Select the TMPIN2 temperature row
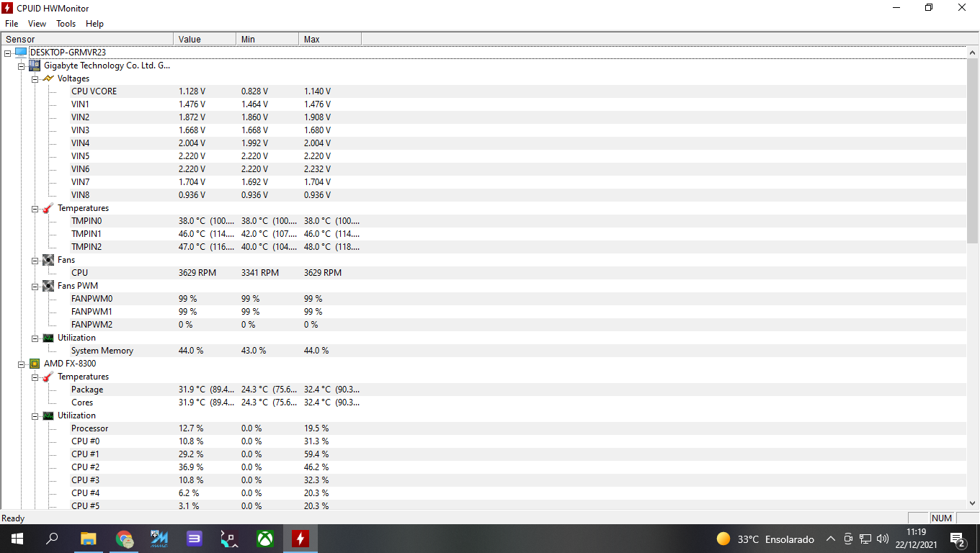Screen dimensions: 980x553 point(483,247)
